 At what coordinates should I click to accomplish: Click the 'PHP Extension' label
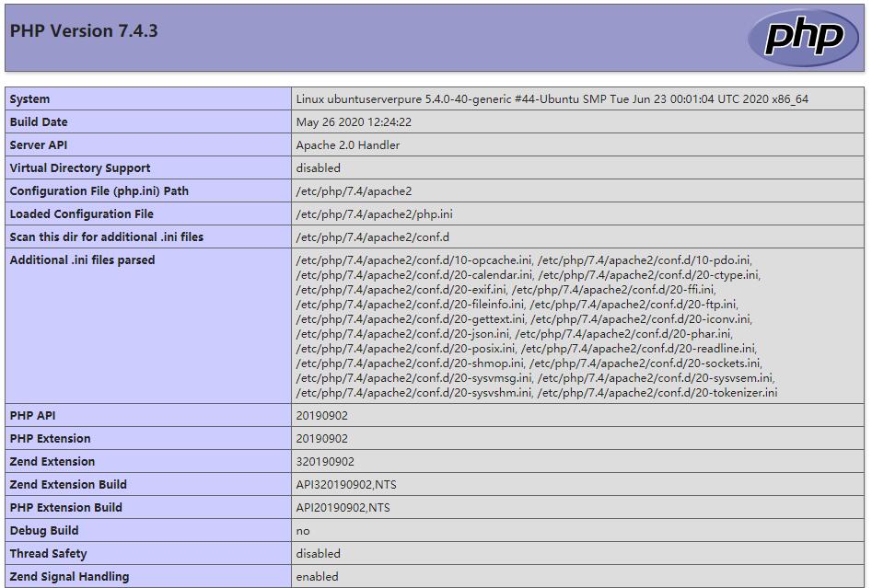point(50,439)
